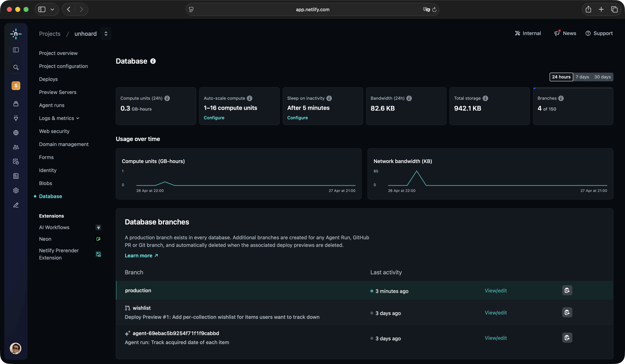Go to Deploys in sidebar
Viewport: 625px width, 364px height.
click(x=48, y=79)
